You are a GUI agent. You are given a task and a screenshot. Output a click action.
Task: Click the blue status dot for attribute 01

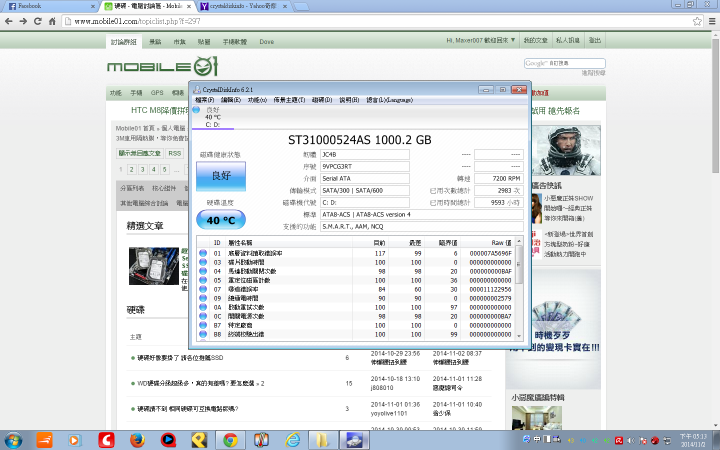click(203, 253)
